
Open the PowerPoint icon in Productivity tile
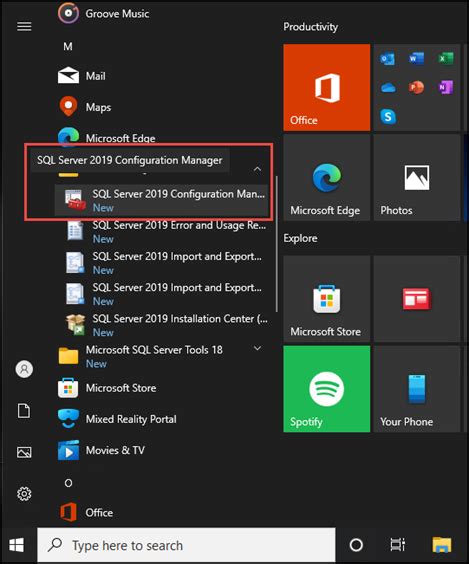pos(416,87)
